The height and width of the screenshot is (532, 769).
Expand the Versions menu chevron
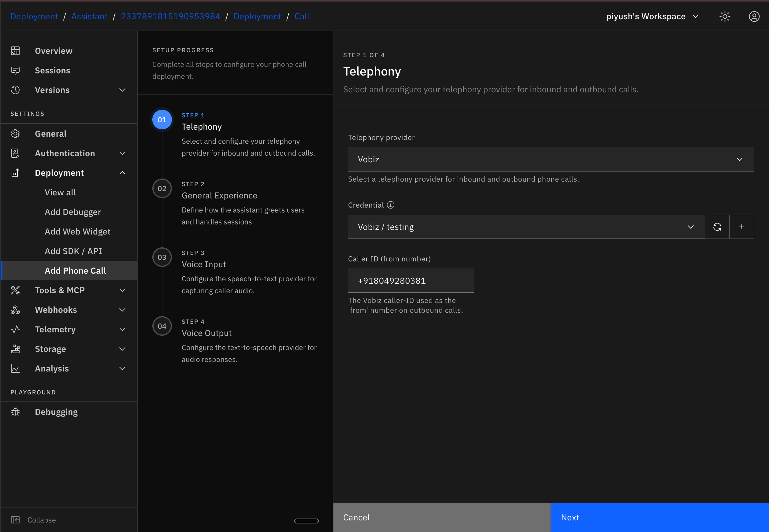tap(122, 90)
